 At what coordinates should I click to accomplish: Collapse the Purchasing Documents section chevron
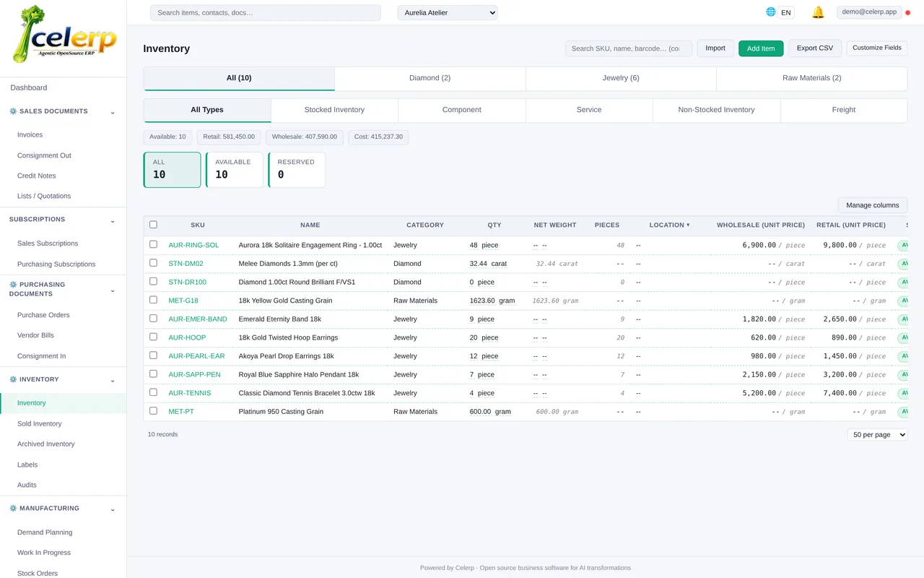point(113,290)
